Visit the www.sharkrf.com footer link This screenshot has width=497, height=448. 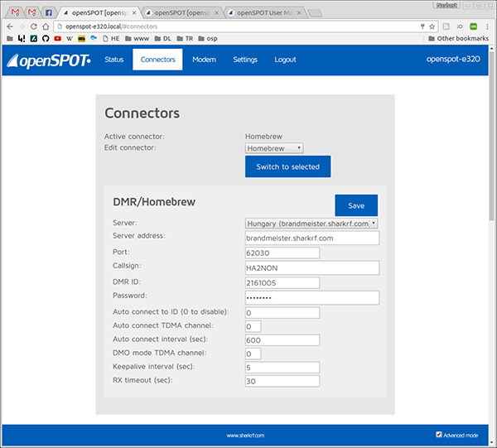[245, 435]
